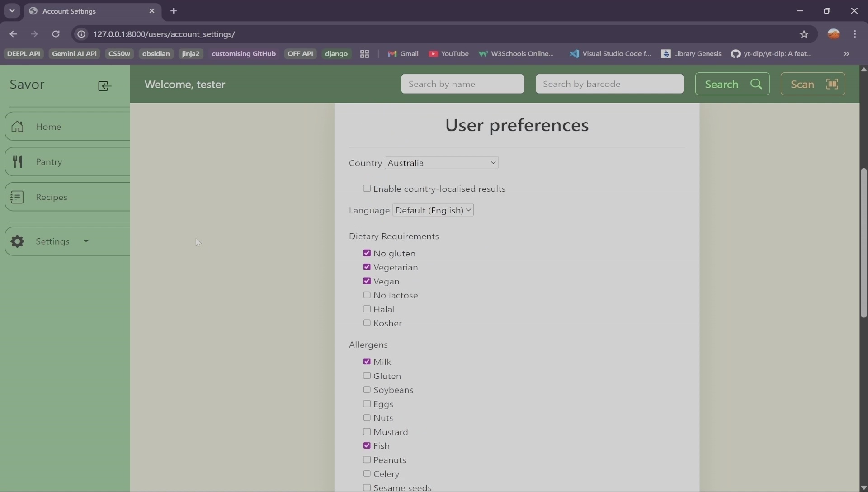Viewport: 868px width, 492px height.
Task: Open the browser profile avatar
Action: 834,34
